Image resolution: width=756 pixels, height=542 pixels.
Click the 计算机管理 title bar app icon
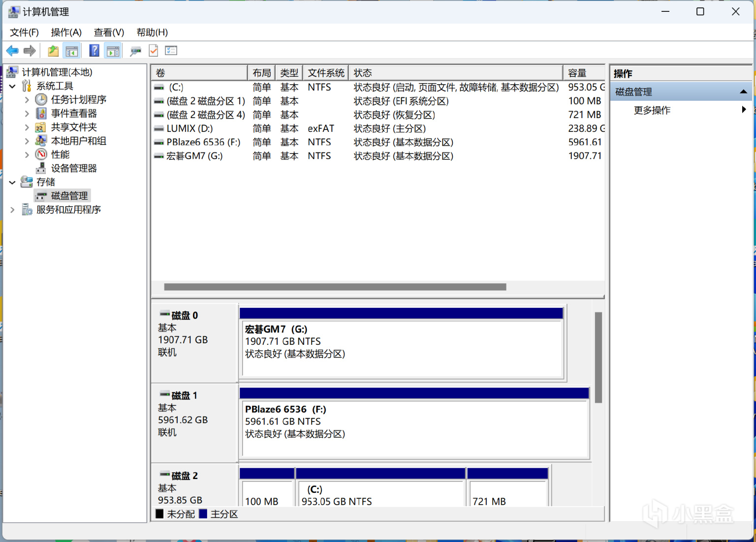point(14,12)
